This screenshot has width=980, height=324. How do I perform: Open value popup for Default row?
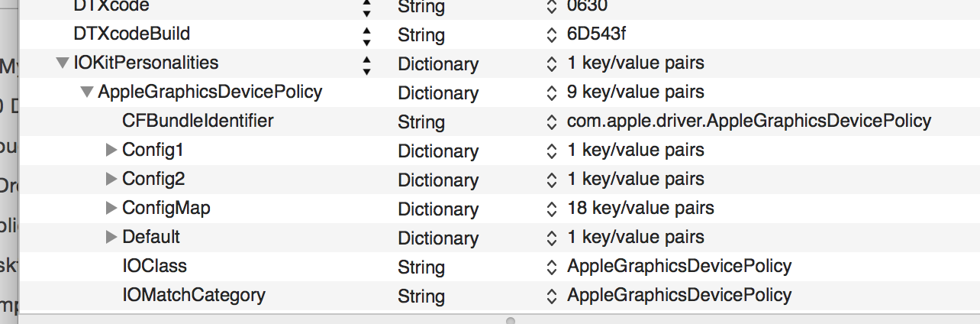click(x=553, y=238)
